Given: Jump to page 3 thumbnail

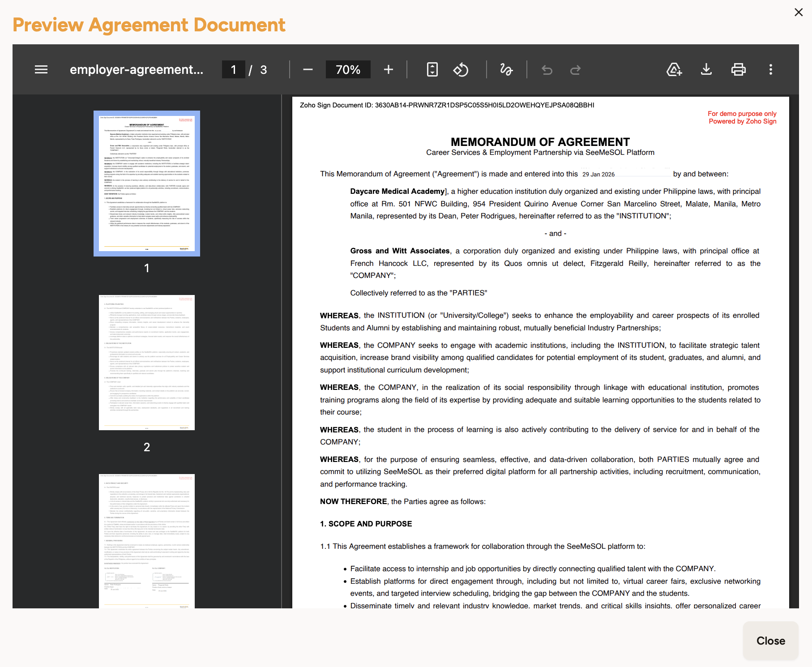Looking at the screenshot, I should [x=147, y=541].
